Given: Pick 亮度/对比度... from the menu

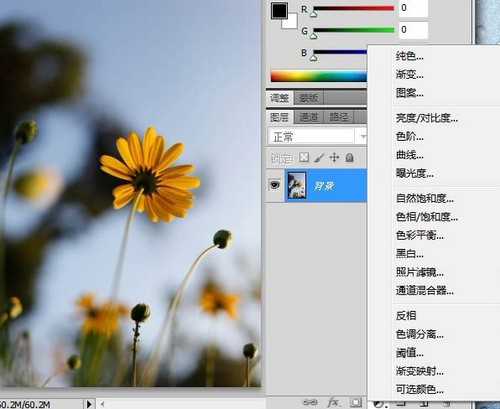Looking at the screenshot, I should click(427, 118).
